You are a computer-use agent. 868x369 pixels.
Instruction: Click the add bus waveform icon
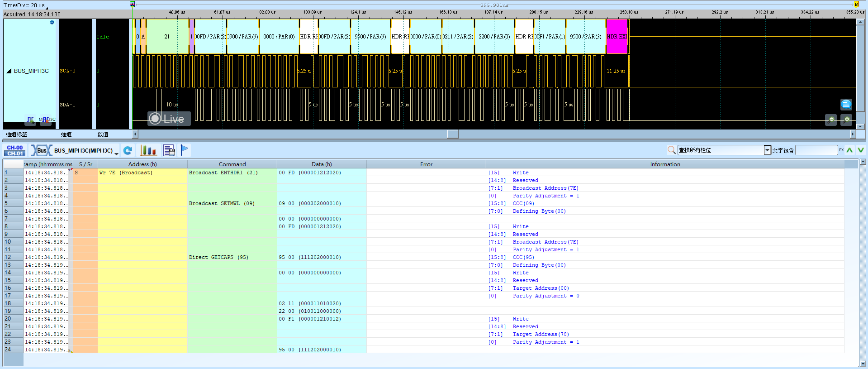click(x=30, y=120)
